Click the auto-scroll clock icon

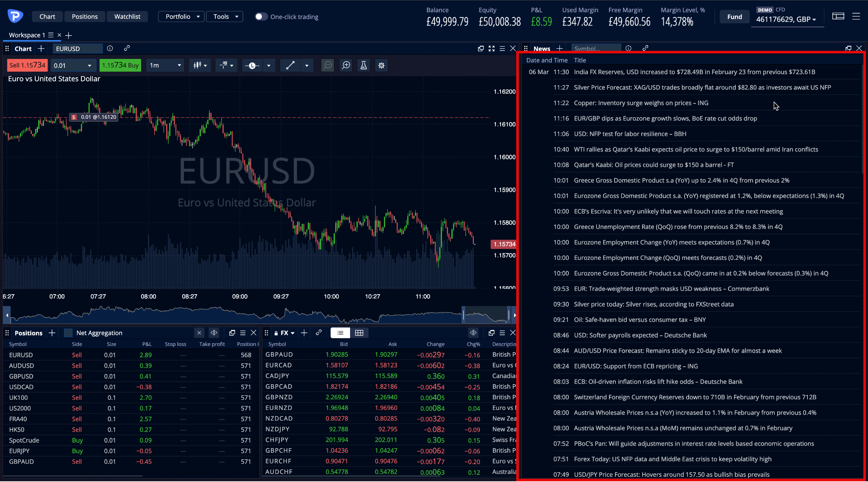[252, 65]
